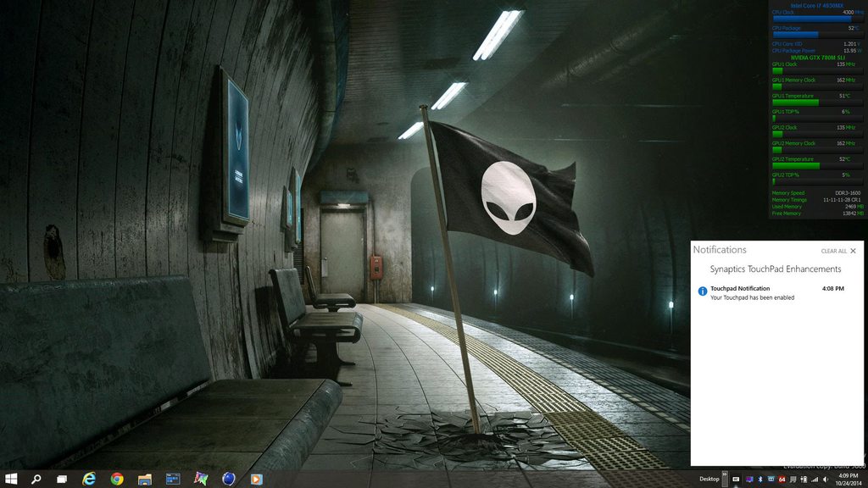Viewport: 868px width, 488px height.
Task: Open the network signal tray icon
Action: [815, 480]
